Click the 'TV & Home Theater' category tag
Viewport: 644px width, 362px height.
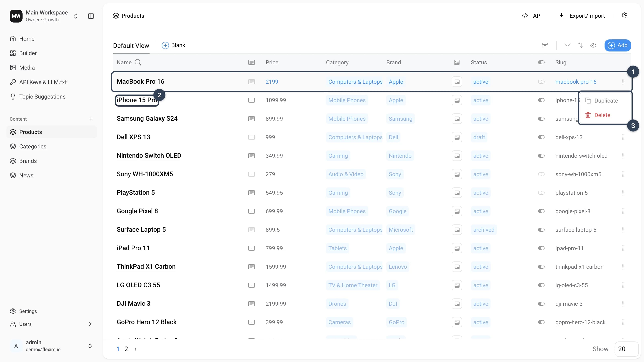point(353,285)
